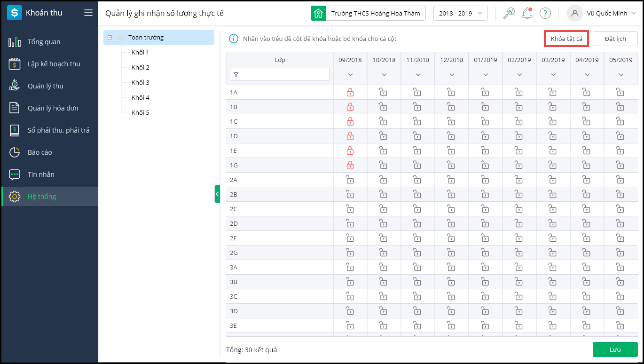Unlock class 1A for 09/2018
The width and height of the screenshot is (644, 364).
click(x=350, y=93)
